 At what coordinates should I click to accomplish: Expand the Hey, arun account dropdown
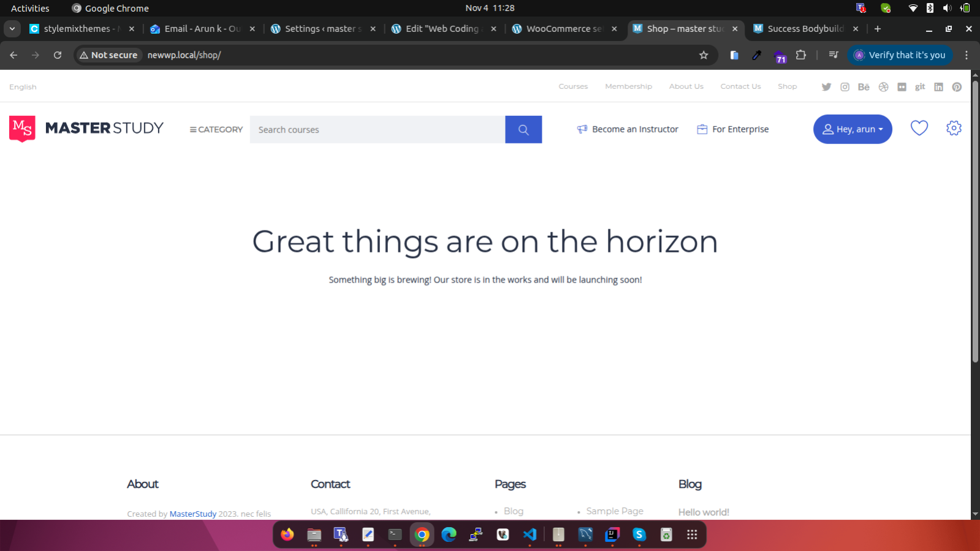852,129
